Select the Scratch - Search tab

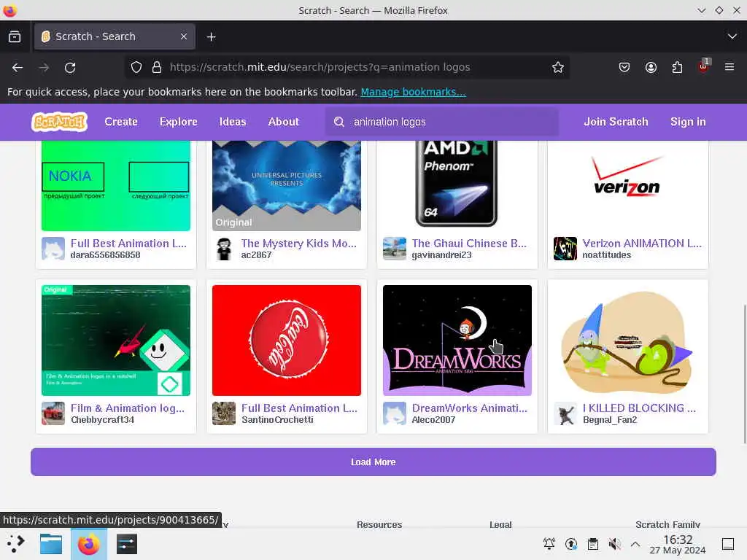point(115,36)
